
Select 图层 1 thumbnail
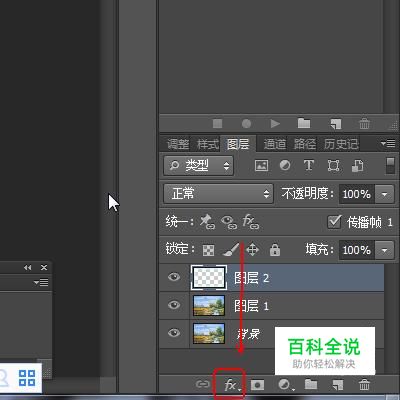pos(209,305)
